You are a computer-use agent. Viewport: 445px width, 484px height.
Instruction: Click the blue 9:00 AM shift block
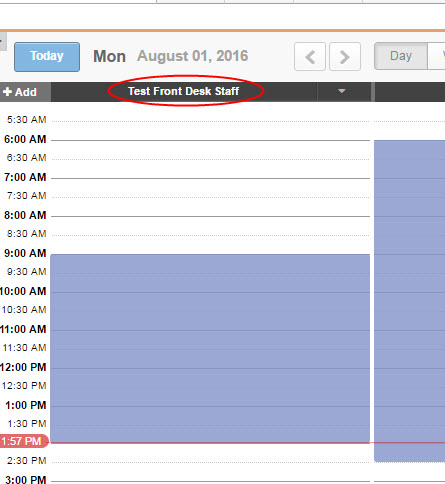pyautogui.click(x=210, y=348)
